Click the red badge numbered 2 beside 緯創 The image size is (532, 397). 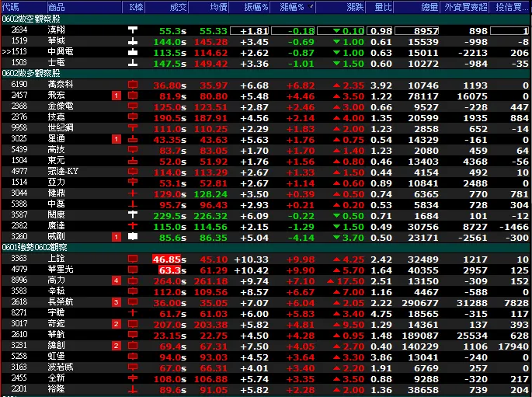tap(116, 346)
